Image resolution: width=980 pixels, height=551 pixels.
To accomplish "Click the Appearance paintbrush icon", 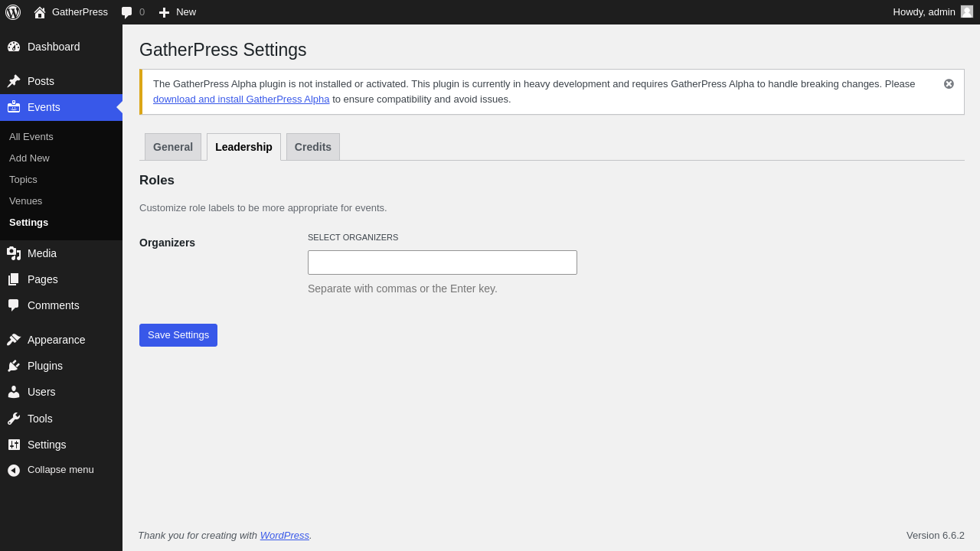I will [14, 340].
